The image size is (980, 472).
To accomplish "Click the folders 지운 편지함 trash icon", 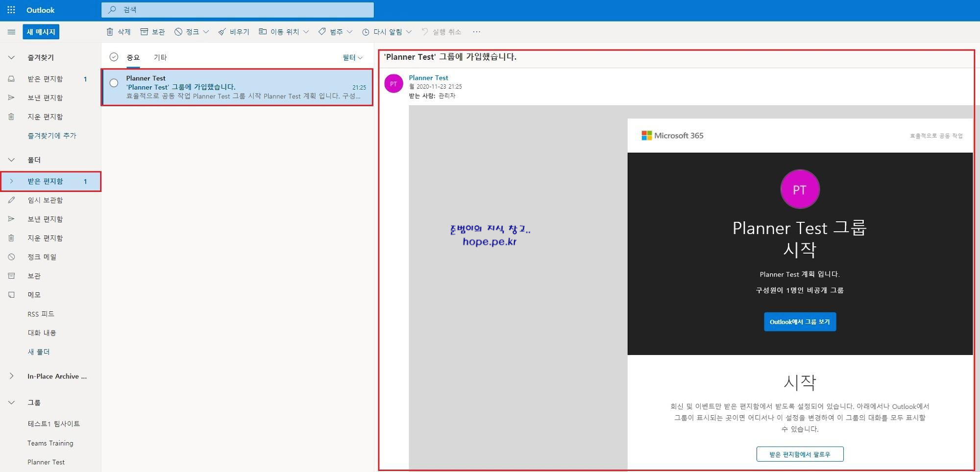I will tap(11, 238).
